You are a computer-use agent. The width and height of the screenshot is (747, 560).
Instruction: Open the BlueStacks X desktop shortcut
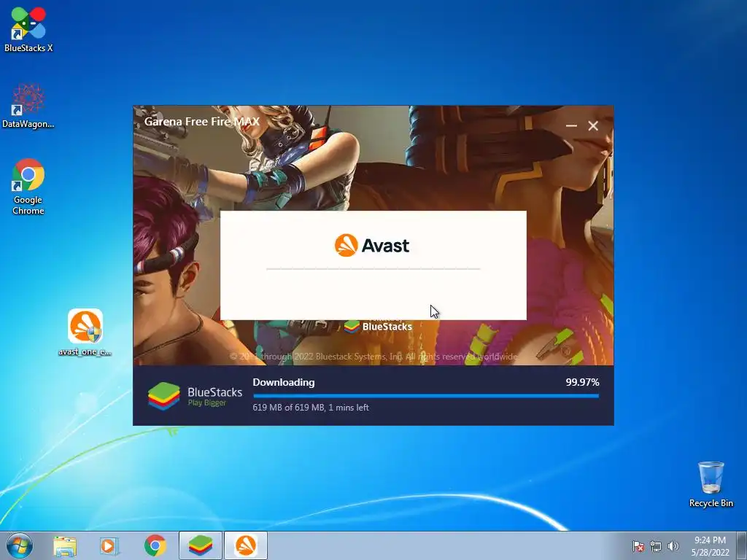(28, 28)
